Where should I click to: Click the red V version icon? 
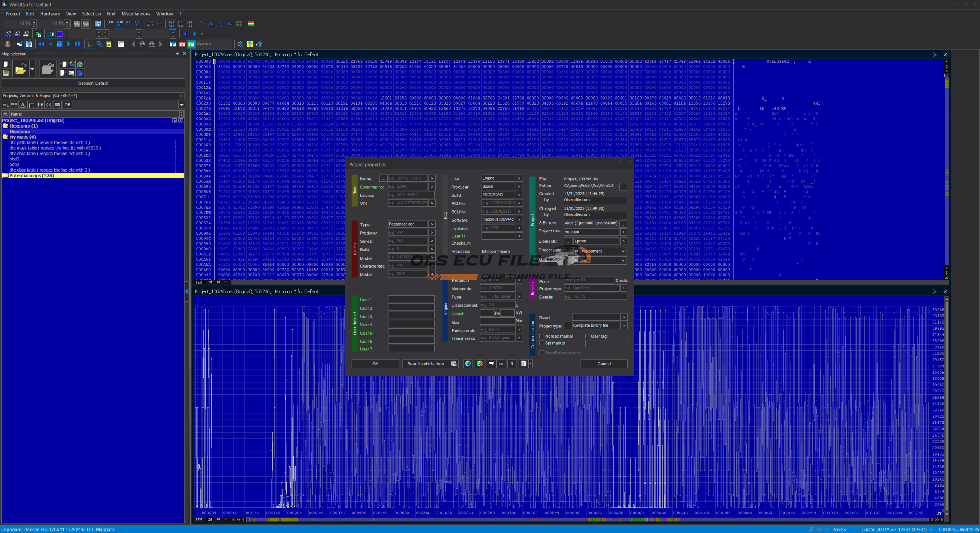[182, 44]
